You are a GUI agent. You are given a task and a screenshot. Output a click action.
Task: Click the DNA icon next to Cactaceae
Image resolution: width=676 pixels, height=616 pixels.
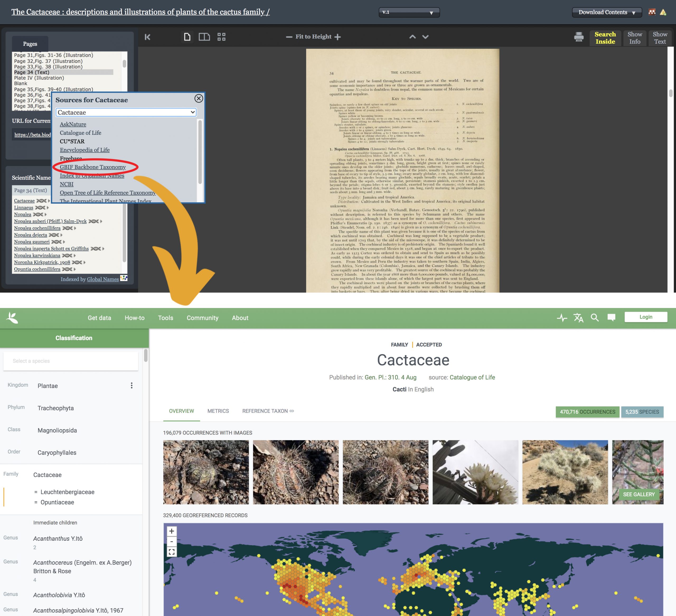click(41, 201)
